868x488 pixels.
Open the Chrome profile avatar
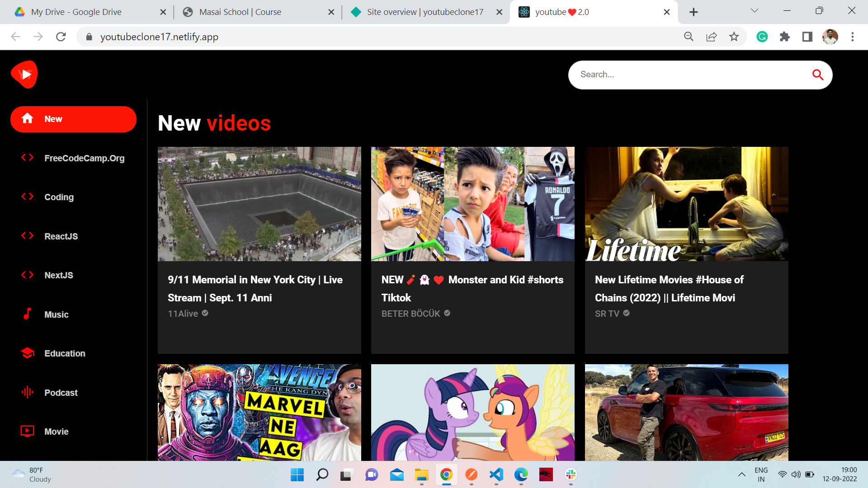click(x=830, y=37)
